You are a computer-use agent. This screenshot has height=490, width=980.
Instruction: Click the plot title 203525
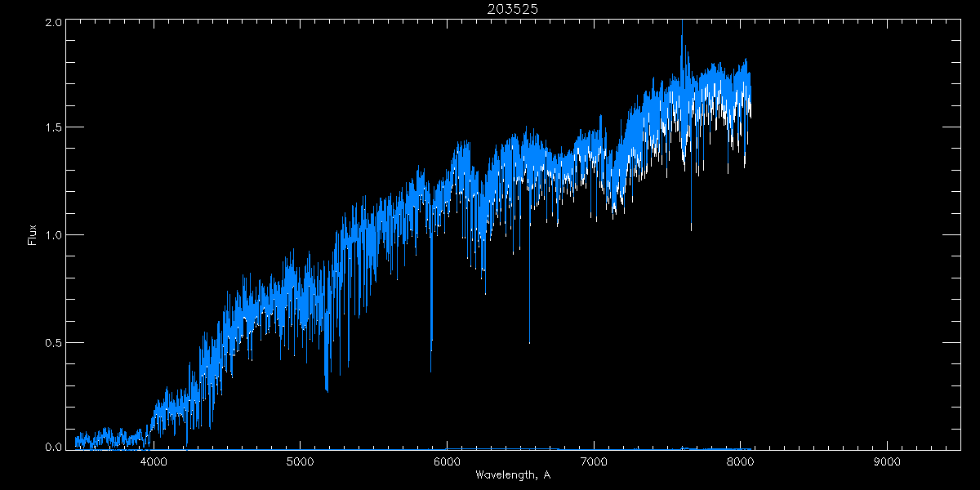point(514,9)
